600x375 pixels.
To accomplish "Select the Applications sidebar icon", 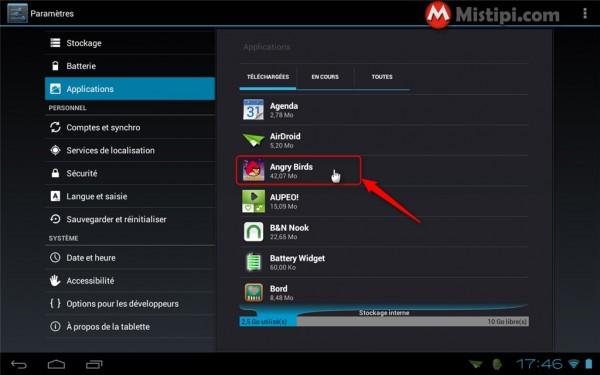I will pyautogui.click(x=55, y=89).
